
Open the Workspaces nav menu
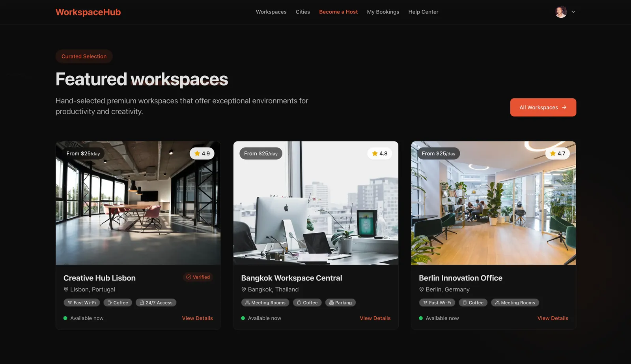[271, 12]
